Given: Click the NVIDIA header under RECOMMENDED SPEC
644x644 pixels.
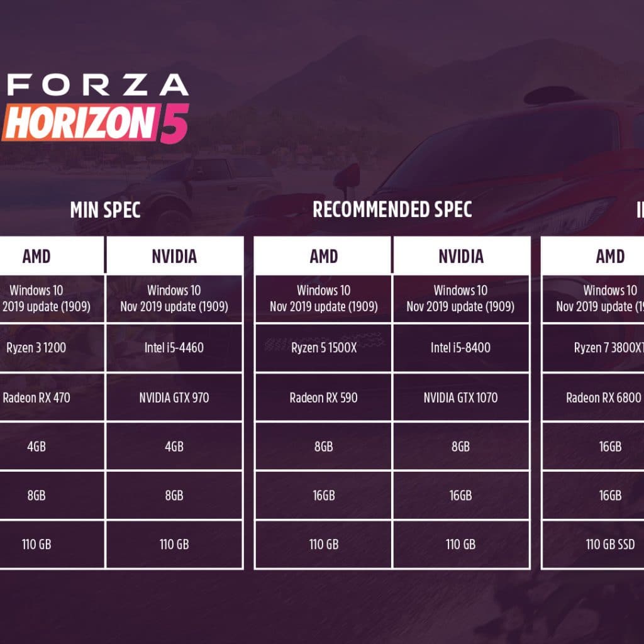Looking at the screenshot, I should tap(460, 256).
